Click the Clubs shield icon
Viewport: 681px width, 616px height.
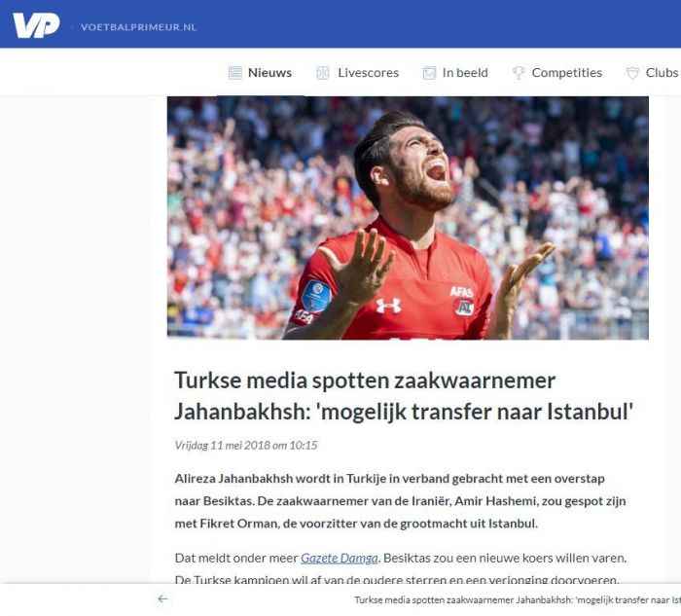pyautogui.click(x=632, y=73)
